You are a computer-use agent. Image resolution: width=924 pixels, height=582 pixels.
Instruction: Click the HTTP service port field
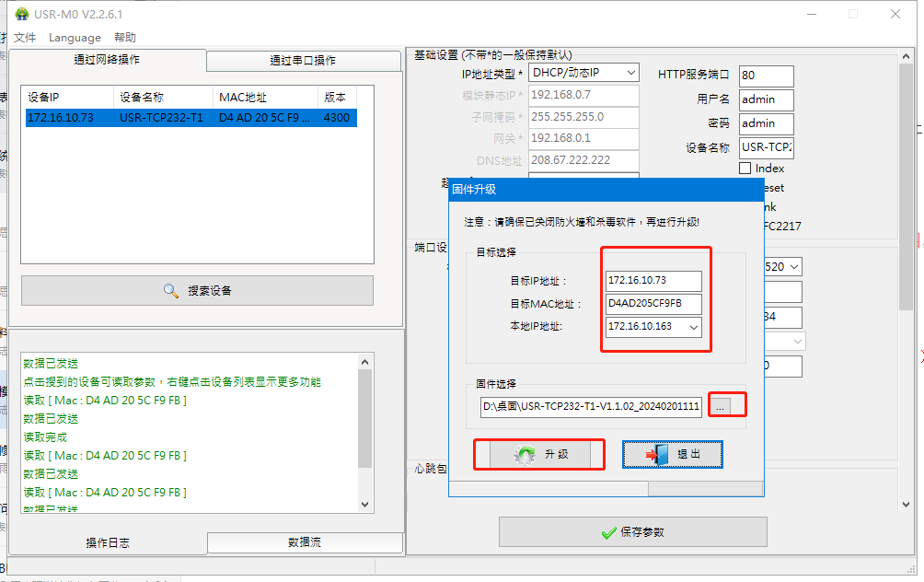[766, 76]
